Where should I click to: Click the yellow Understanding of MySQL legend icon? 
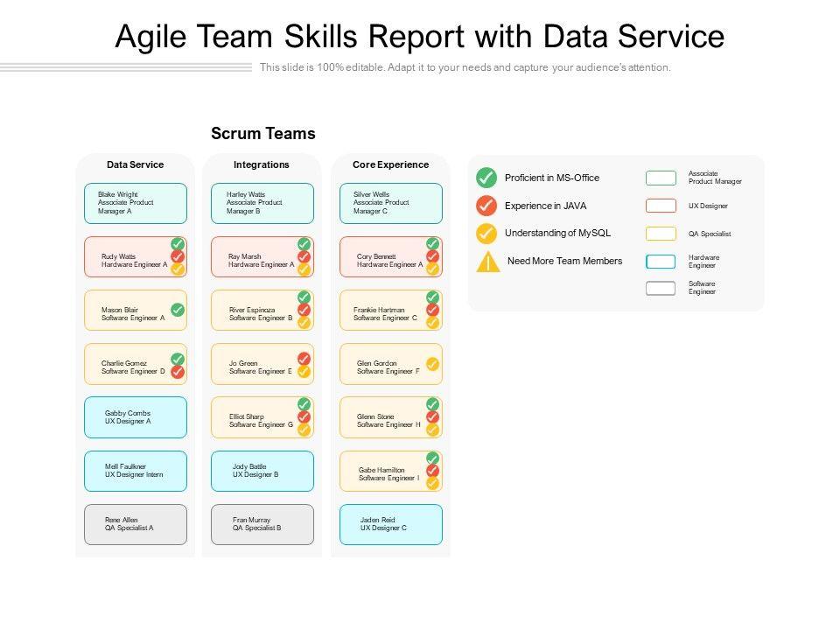[486, 234]
